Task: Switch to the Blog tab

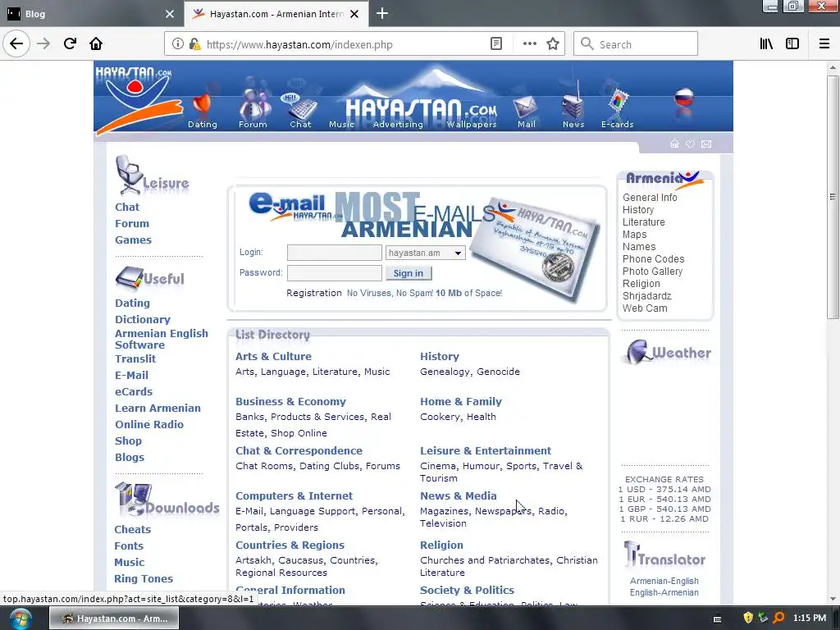Action: pos(90,14)
